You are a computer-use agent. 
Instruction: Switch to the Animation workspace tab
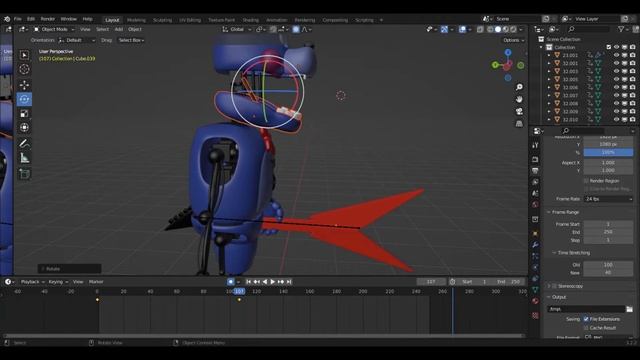276,20
